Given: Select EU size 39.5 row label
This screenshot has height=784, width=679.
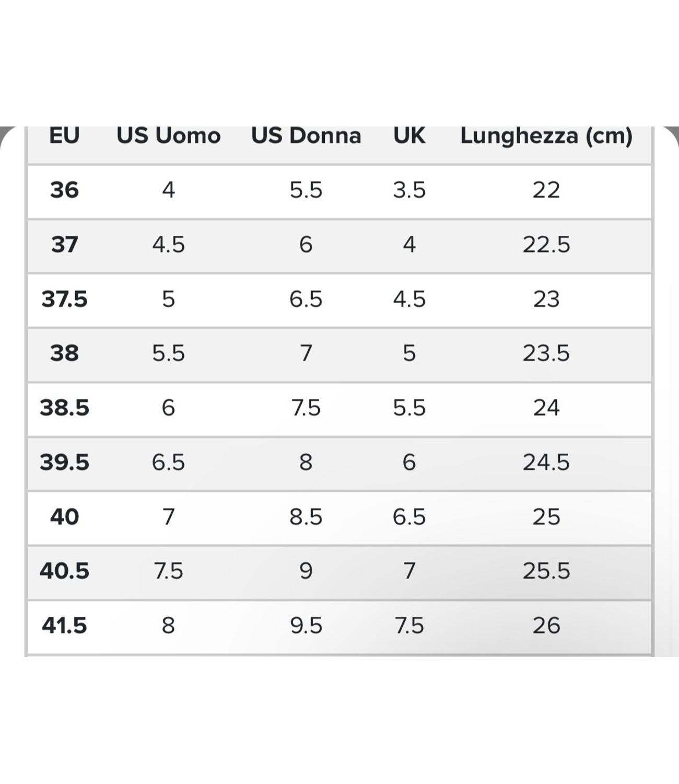Looking at the screenshot, I should (64, 462).
